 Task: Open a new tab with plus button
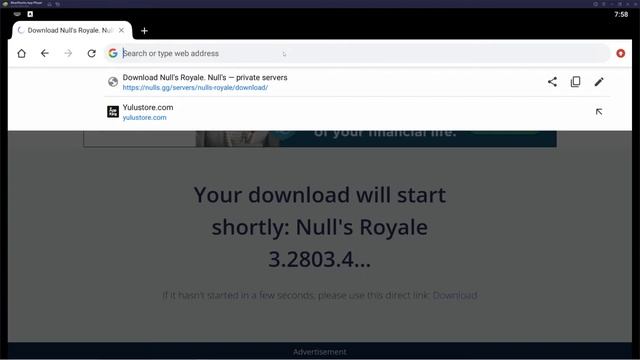pyautogui.click(x=144, y=31)
